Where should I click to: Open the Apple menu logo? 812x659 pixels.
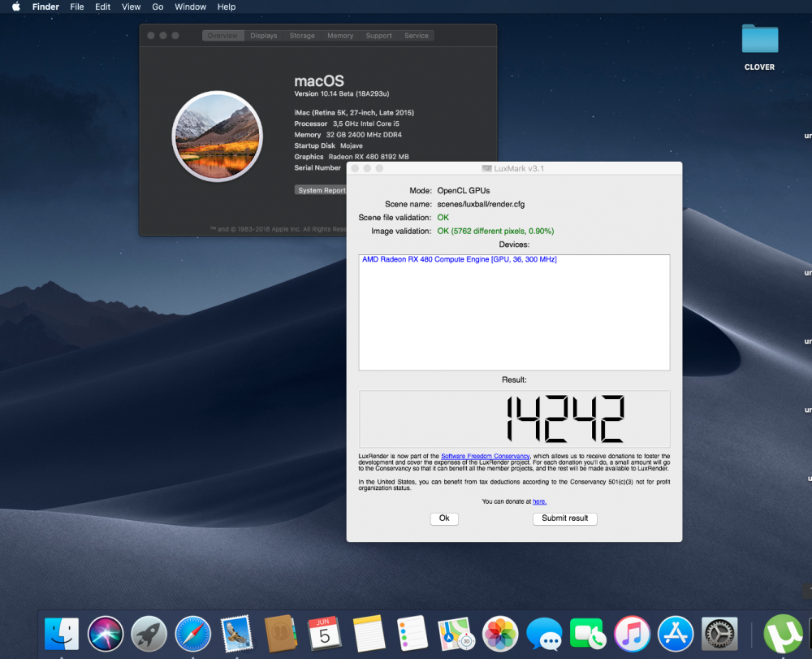click(x=16, y=7)
